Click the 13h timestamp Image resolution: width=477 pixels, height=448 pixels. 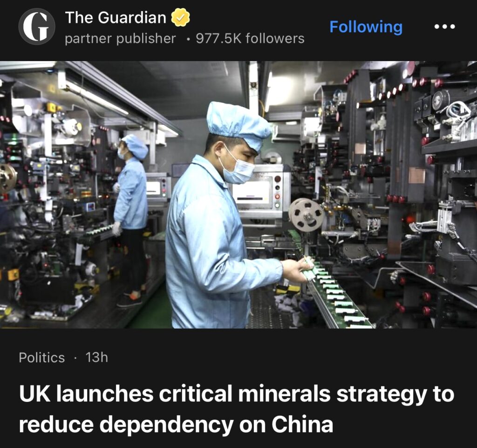(97, 358)
